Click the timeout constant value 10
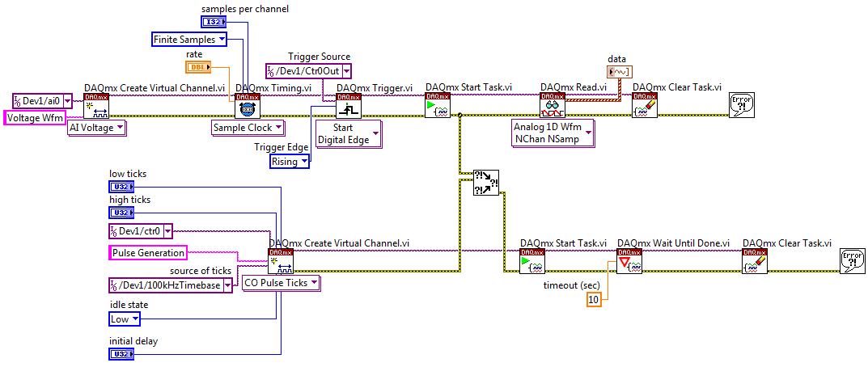The width and height of the screenshot is (868, 367). point(594,300)
